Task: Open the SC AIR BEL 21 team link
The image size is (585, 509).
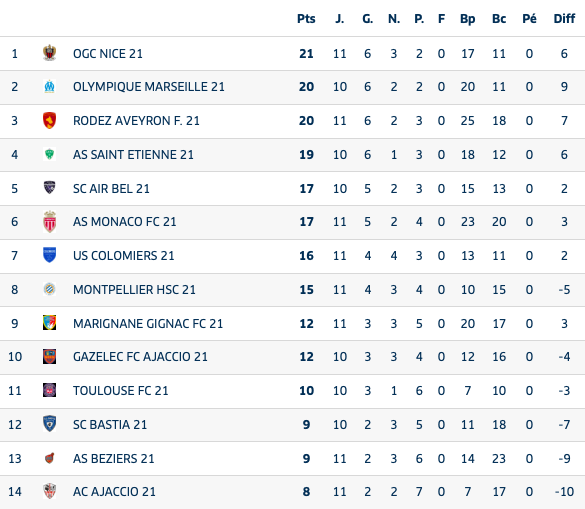Action: point(111,188)
